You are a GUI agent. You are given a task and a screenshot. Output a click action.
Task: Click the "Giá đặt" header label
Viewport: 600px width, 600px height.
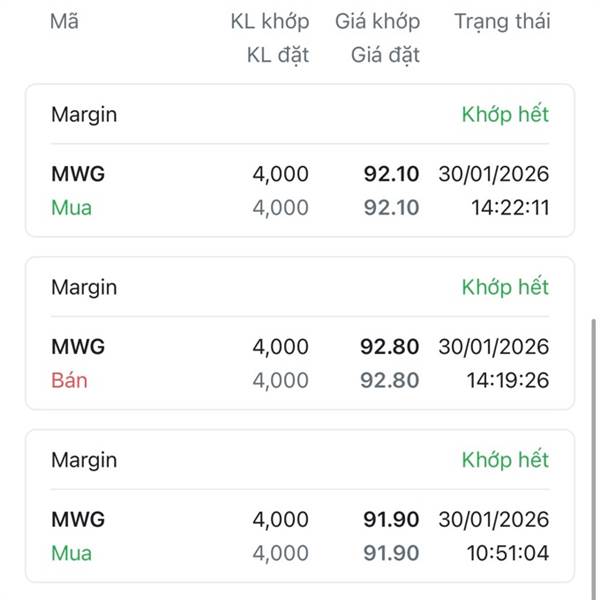tap(385, 55)
